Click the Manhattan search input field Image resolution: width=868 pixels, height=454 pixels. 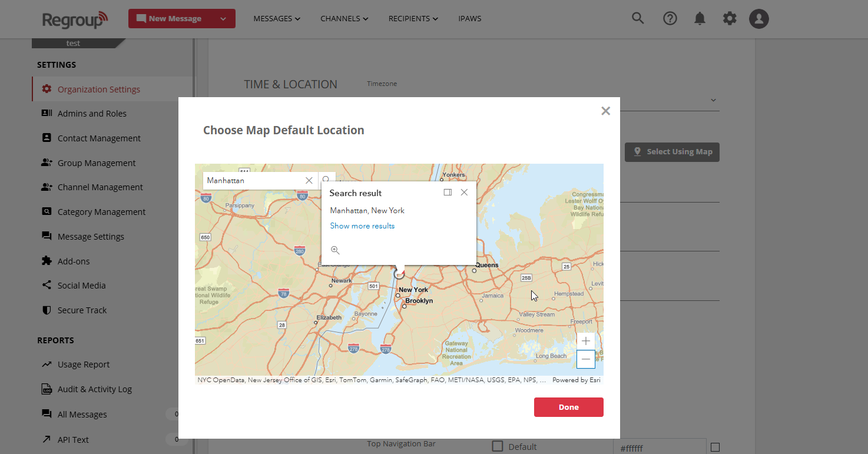[253, 181]
